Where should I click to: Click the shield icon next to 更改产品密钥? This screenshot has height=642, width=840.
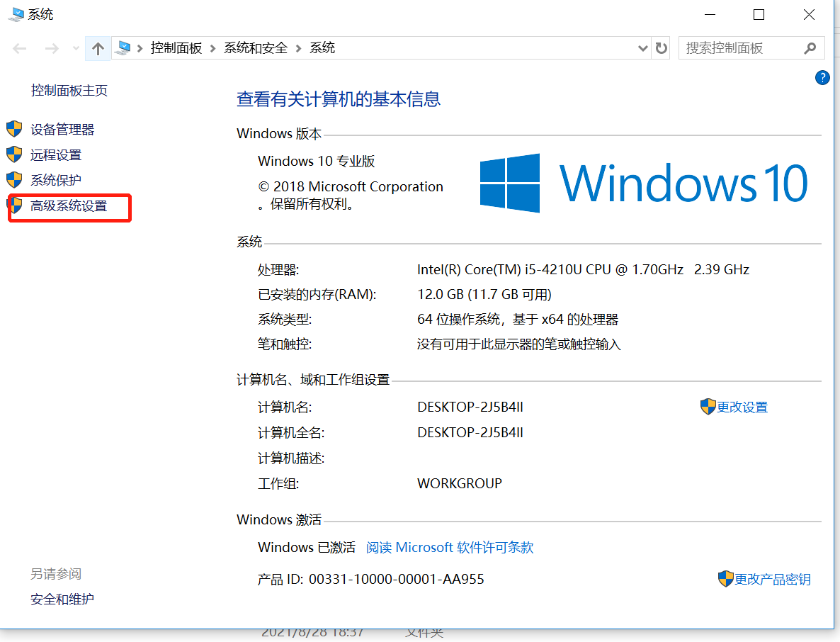(x=725, y=579)
